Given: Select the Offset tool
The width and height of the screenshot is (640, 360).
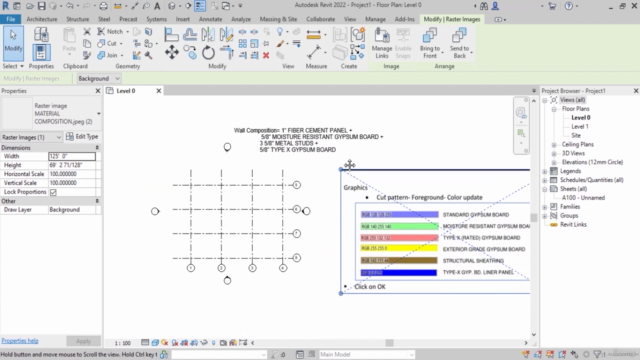Looking at the screenshot, I should (190, 35).
